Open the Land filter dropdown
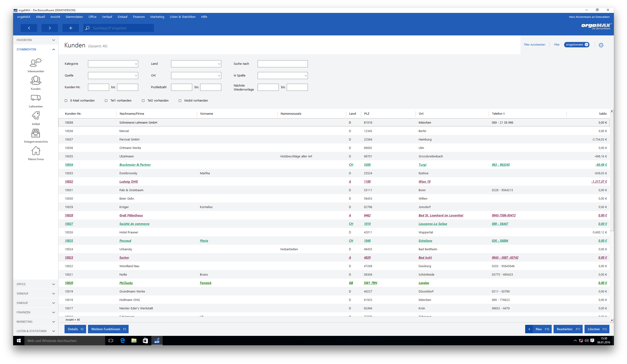Viewport: 627px width, 364px height. pyautogui.click(x=196, y=64)
